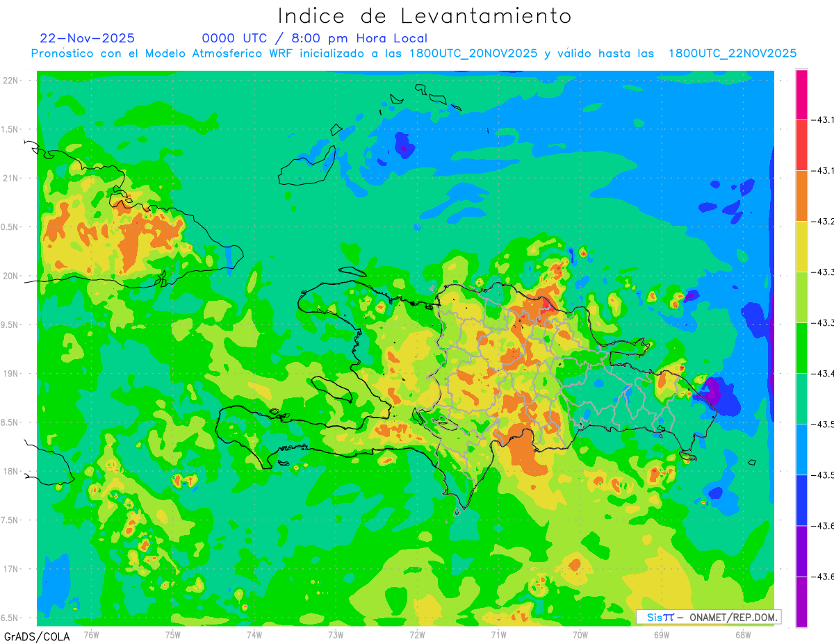Viewport: 834px width, 644px height.
Task: Pick the bottom purple colorbar segment
Action: pyautogui.click(x=801, y=602)
